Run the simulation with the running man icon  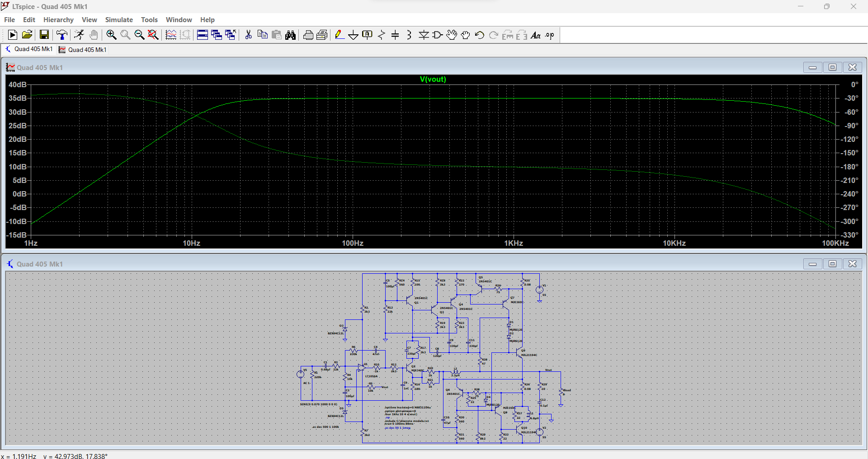(x=79, y=35)
